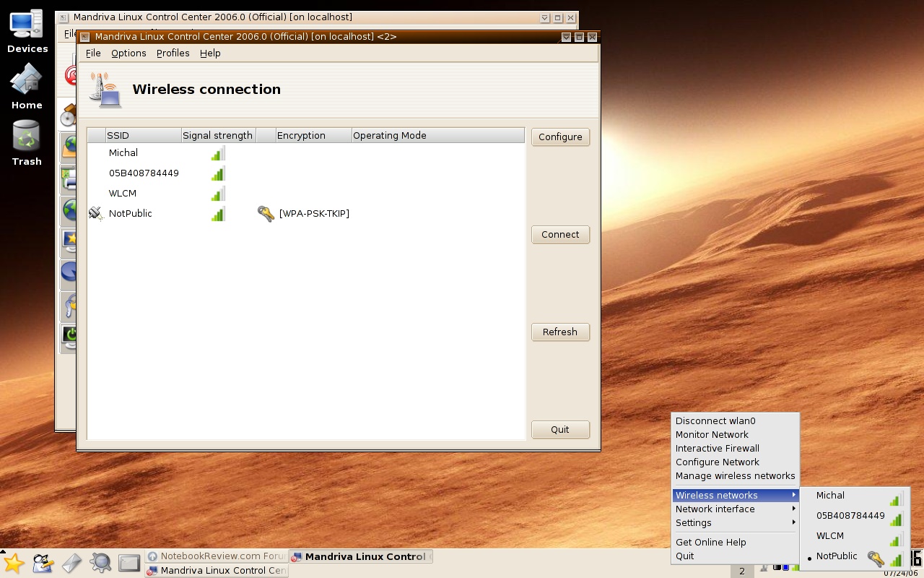Open the star main menu in the panel
The width and height of the screenshot is (924, 578).
[14, 564]
